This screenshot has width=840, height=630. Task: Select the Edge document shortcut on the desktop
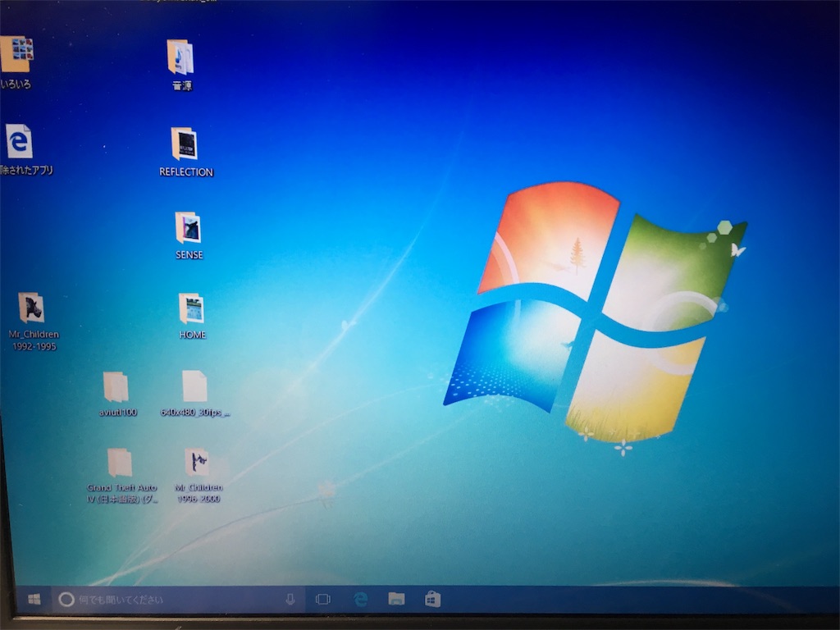click(20, 141)
